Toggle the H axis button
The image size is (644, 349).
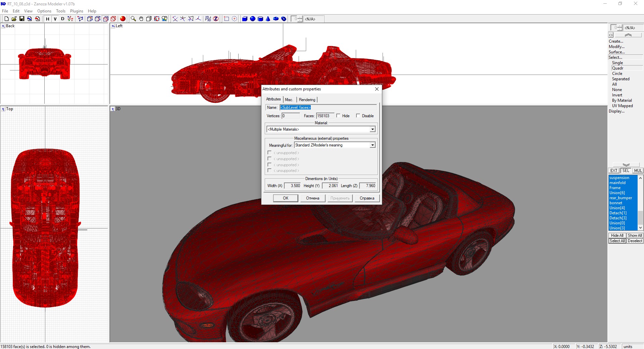[x=48, y=19]
